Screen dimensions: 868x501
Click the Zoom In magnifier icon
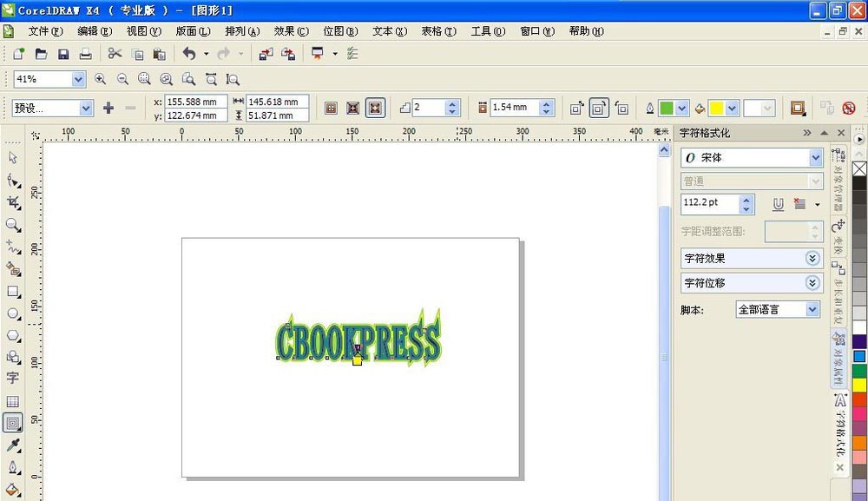(101, 79)
